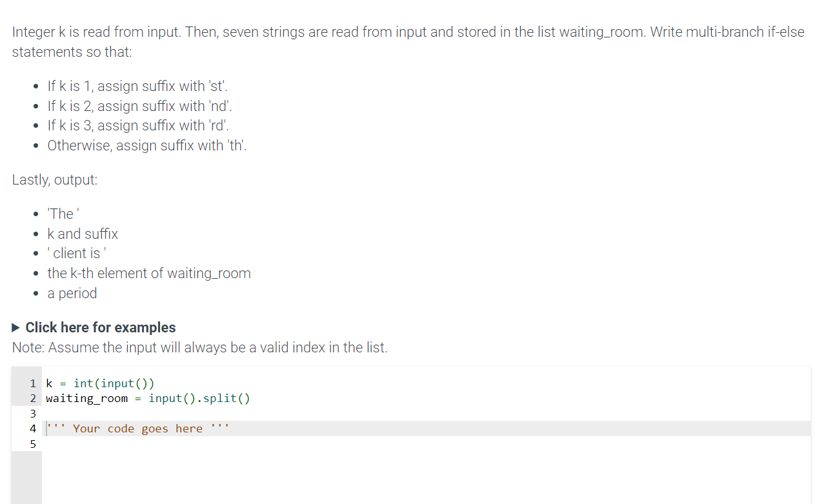Click line number 5 at the editor bottom

(33, 444)
